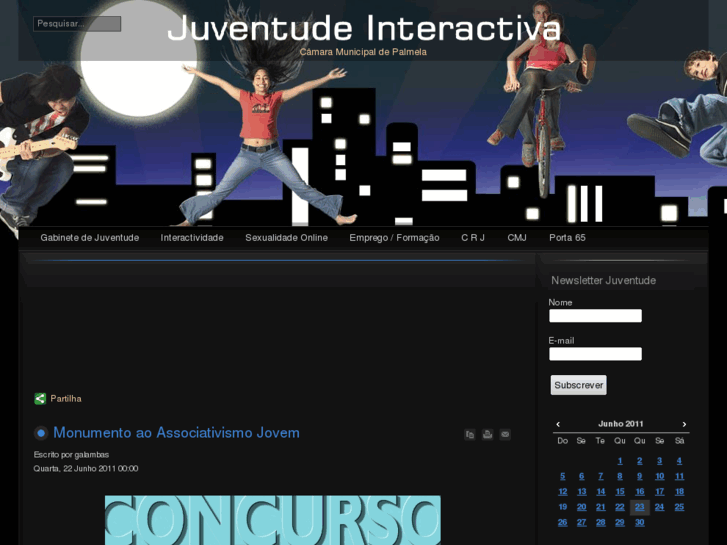727x545 pixels.
Task: Click 'Newsletter Juventude' heading
Action: [603, 280]
